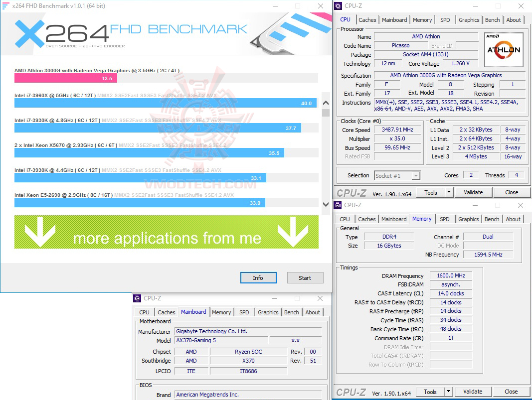Open SPD tab in Memory CPU-Z window

click(444, 219)
